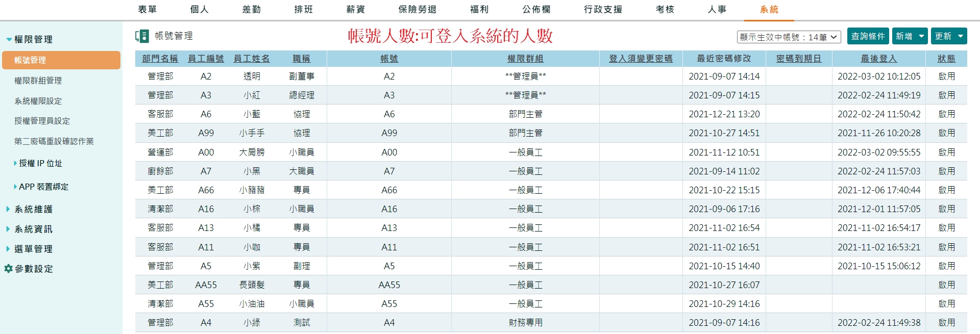Expand the 系統資訊 sidebar section

click(x=8, y=229)
